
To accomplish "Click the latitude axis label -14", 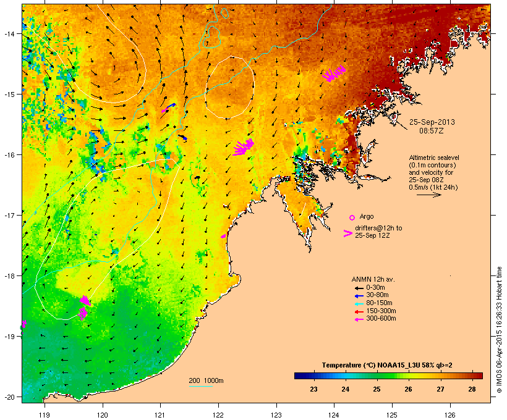I will 9,33.
